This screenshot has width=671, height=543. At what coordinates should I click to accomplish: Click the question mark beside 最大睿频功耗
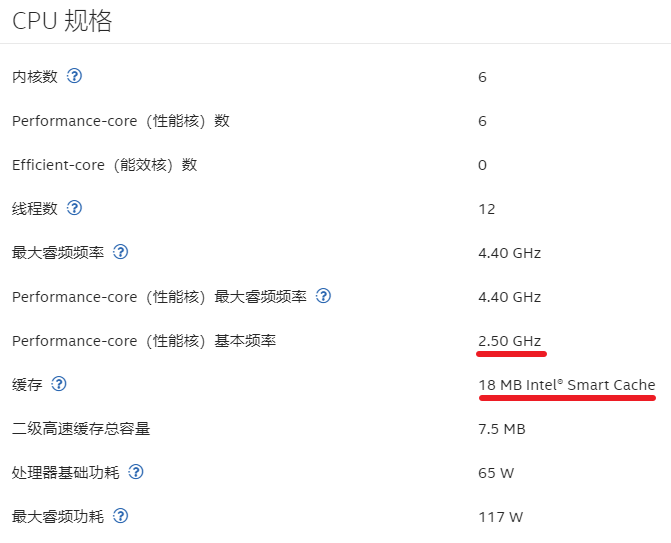(120, 516)
